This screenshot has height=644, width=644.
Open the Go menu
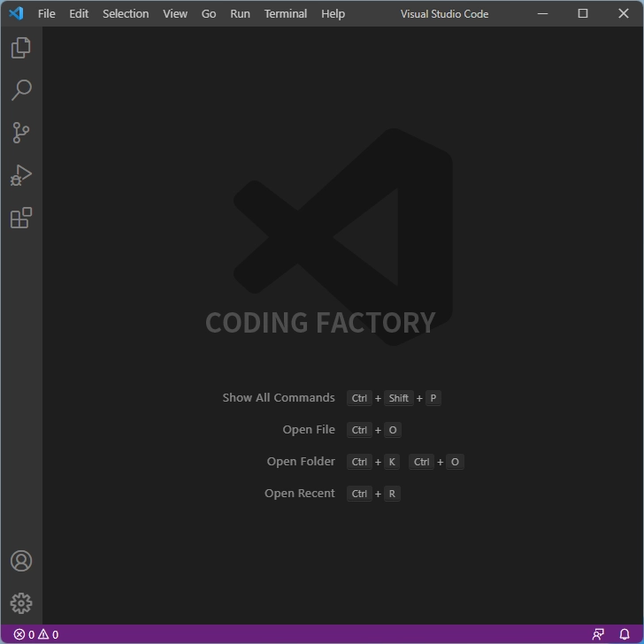209,14
